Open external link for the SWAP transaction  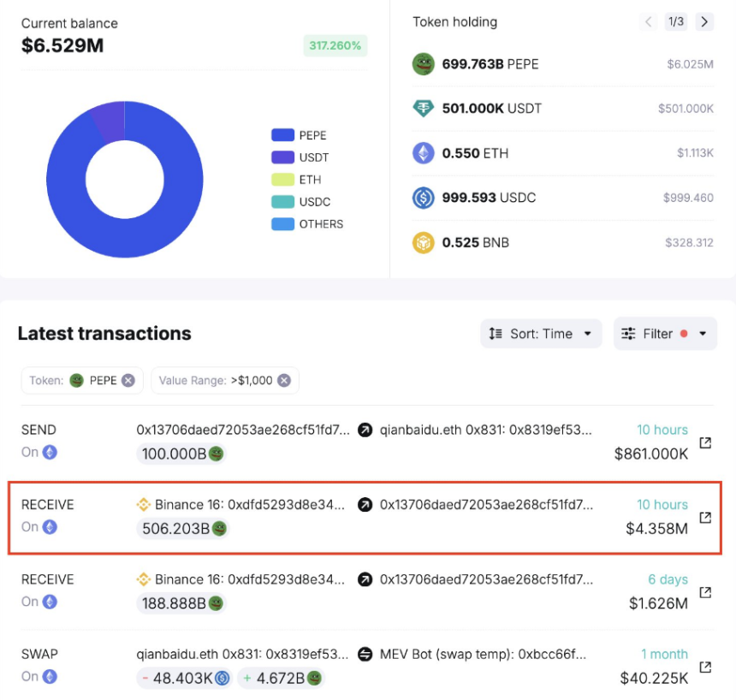[x=705, y=667]
